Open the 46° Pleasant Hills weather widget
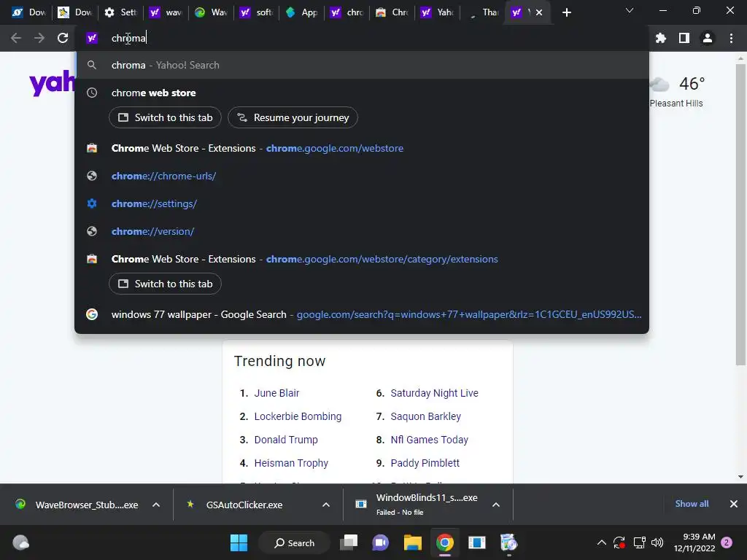Screen dimensions: 747x560 tap(676, 91)
